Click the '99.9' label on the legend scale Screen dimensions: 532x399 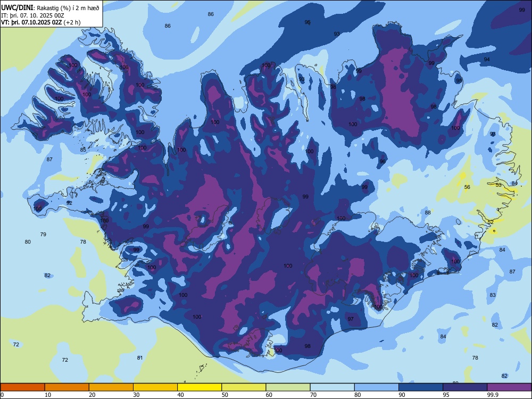[493, 395]
